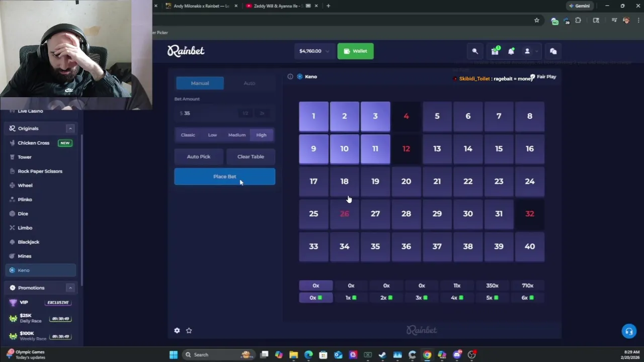644x362 pixels.
Task: Open the notifications bell icon
Action: point(511,51)
